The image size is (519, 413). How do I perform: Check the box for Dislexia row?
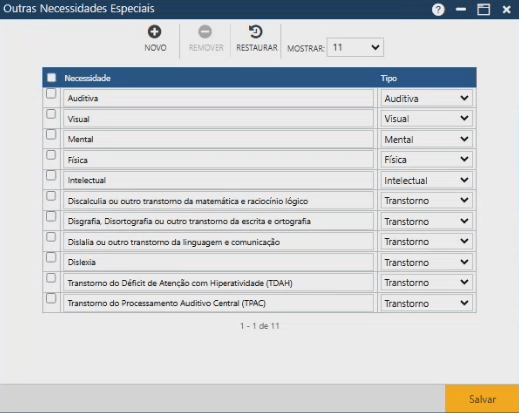click(x=51, y=257)
